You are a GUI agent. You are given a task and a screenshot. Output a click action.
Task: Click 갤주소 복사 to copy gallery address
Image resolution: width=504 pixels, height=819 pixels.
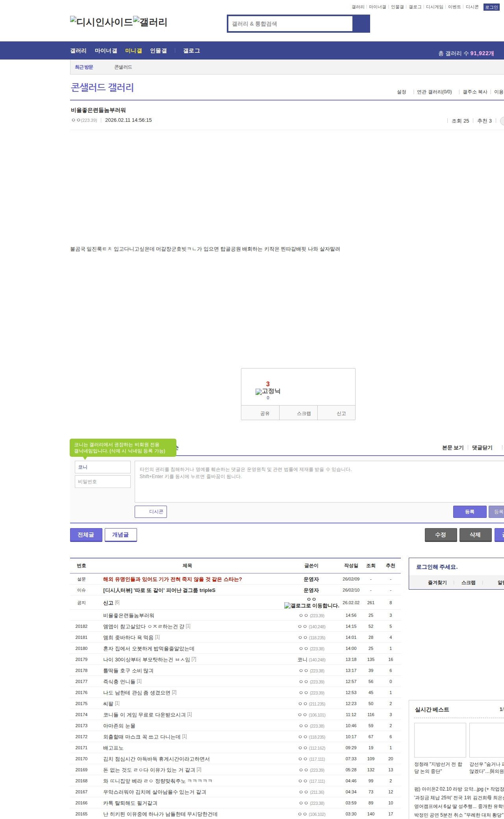point(475,92)
